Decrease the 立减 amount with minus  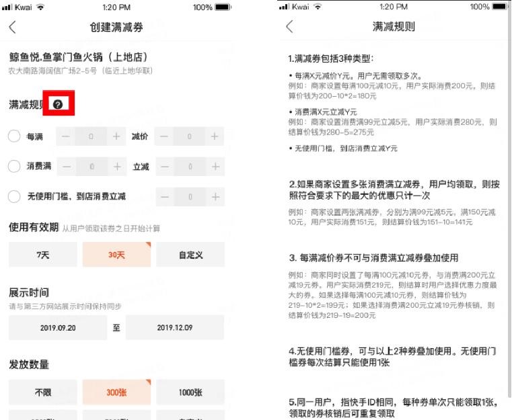tap(165, 167)
